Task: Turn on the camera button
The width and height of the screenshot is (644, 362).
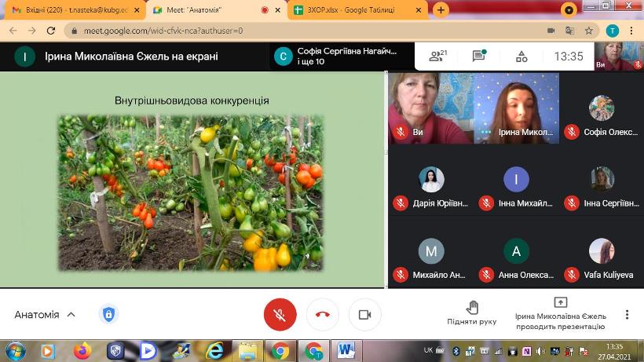Action: point(364,315)
